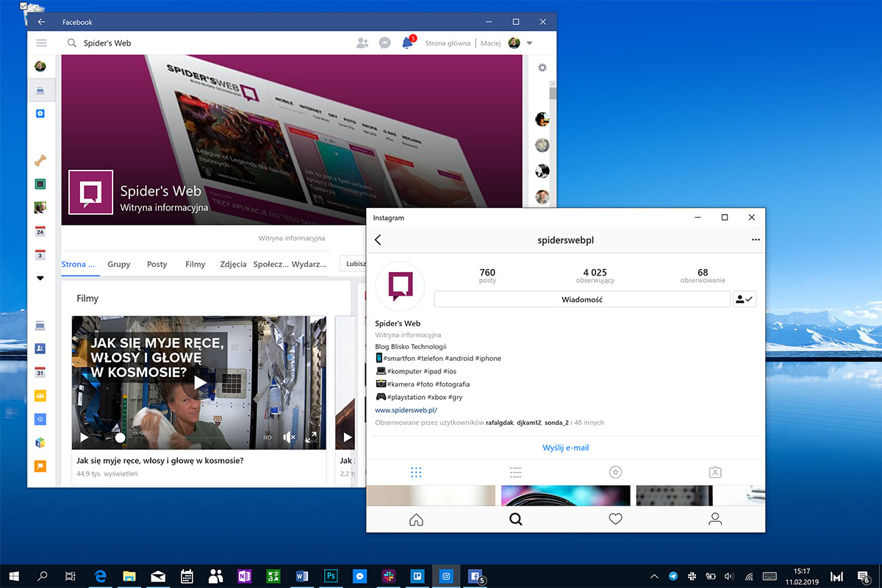882x588 pixels.
Task: Open Word from taskbar
Action: pyautogui.click(x=302, y=577)
